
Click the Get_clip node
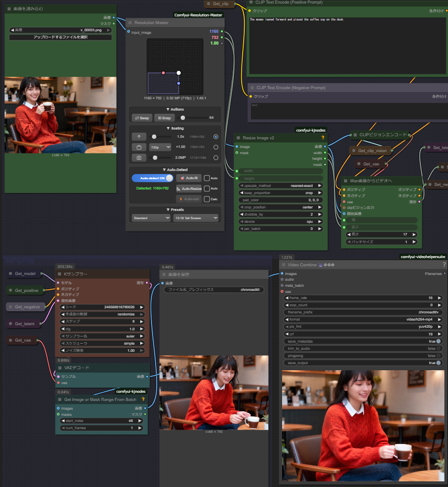click(x=221, y=4)
